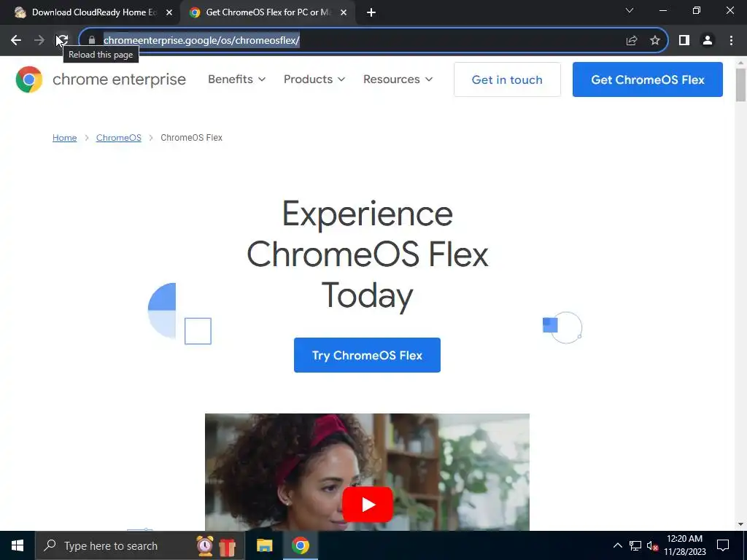747x560 pixels.
Task: Click the Type here to search box
Action: tap(139, 545)
